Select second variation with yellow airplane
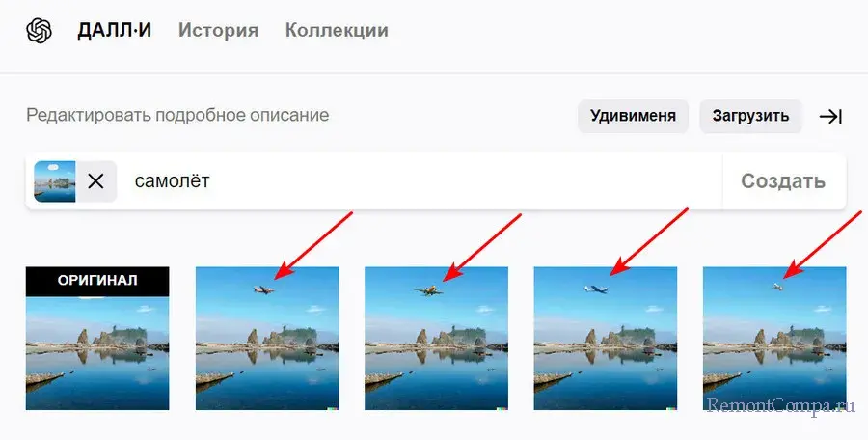 pyautogui.click(x=436, y=338)
